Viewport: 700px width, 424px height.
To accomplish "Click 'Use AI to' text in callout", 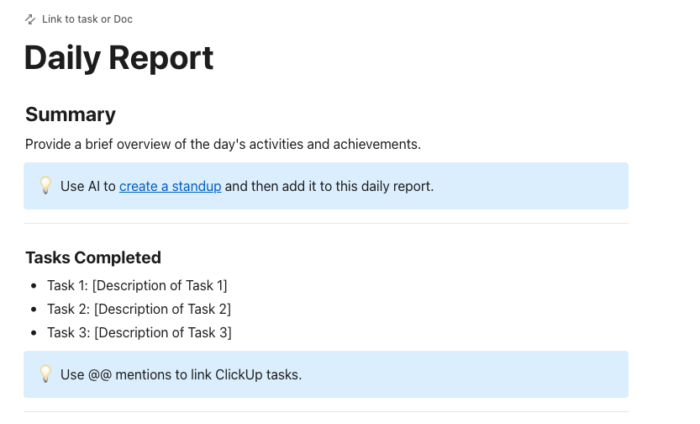I will [88, 186].
